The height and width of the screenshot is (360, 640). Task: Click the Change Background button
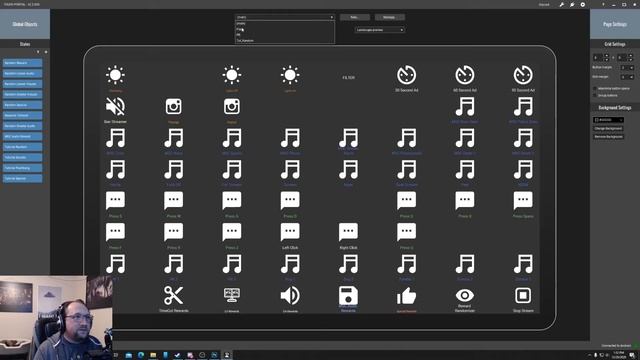pyautogui.click(x=608, y=129)
